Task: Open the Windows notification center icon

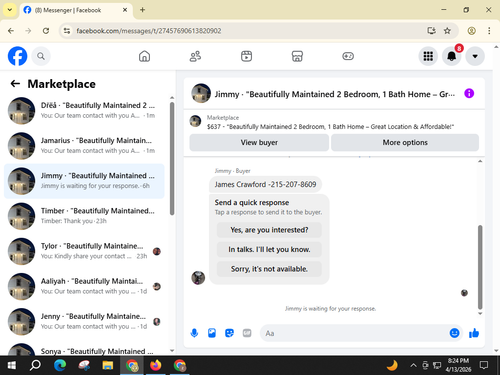Action: click(484, 365)
